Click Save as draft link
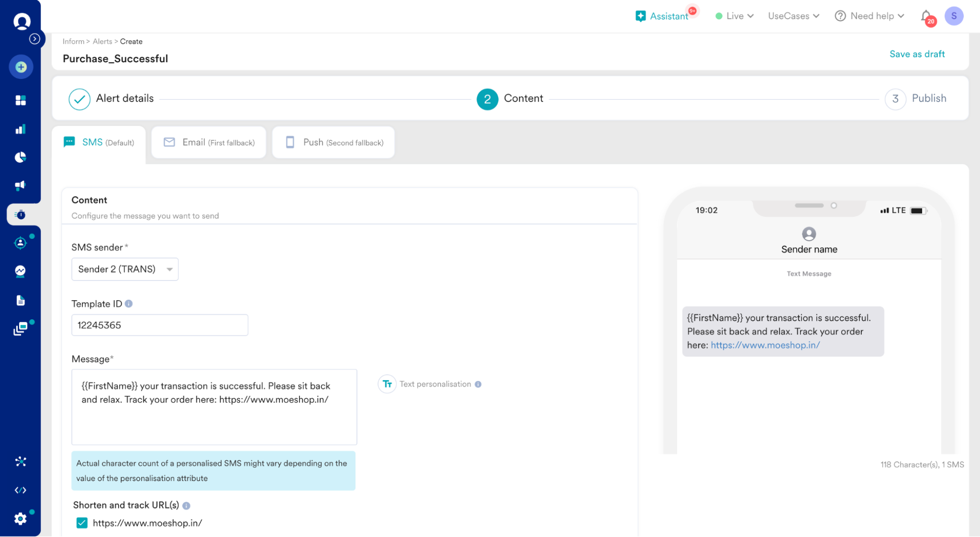Screen dimensions: 980x537 coord(917,54)
